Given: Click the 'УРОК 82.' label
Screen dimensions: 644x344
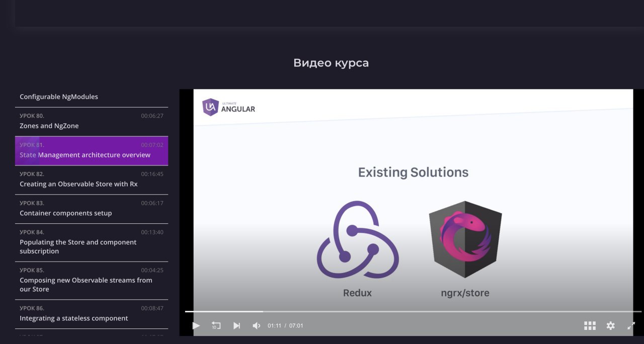Looking at the screenshot, I should 32,174.
